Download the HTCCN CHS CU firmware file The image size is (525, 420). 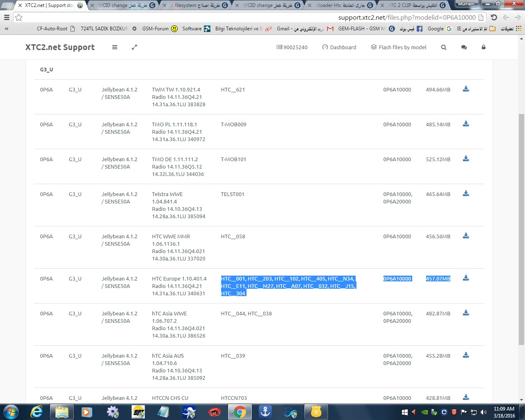[466, 397]
